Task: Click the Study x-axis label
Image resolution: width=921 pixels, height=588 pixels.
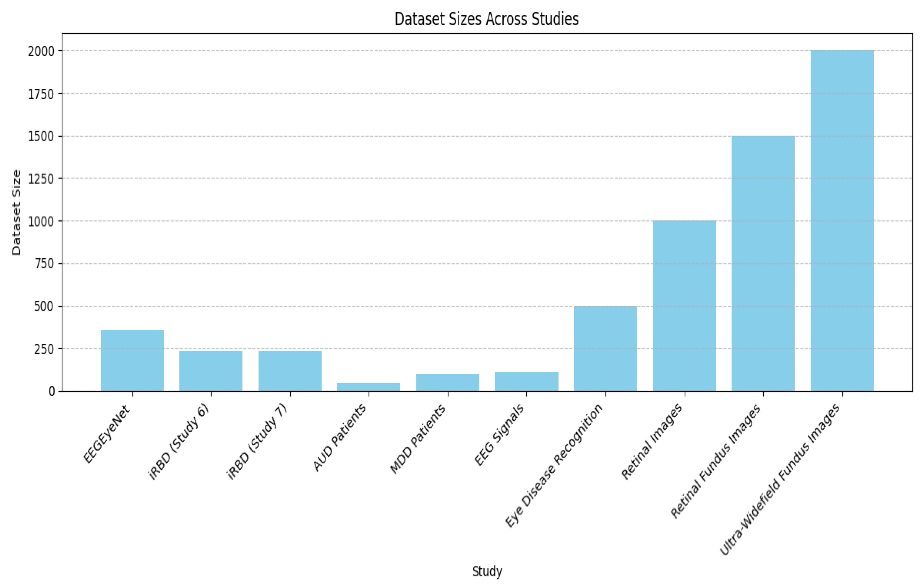Action: 487,572
